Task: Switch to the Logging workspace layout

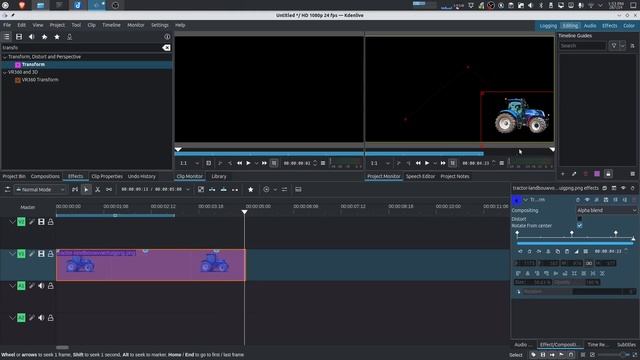Action: point(548,26)
